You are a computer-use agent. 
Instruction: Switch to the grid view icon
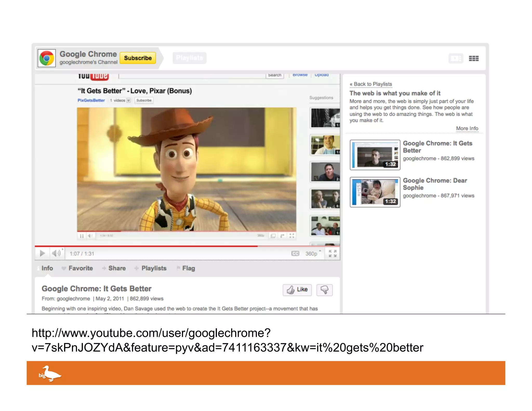coord(474,58)
